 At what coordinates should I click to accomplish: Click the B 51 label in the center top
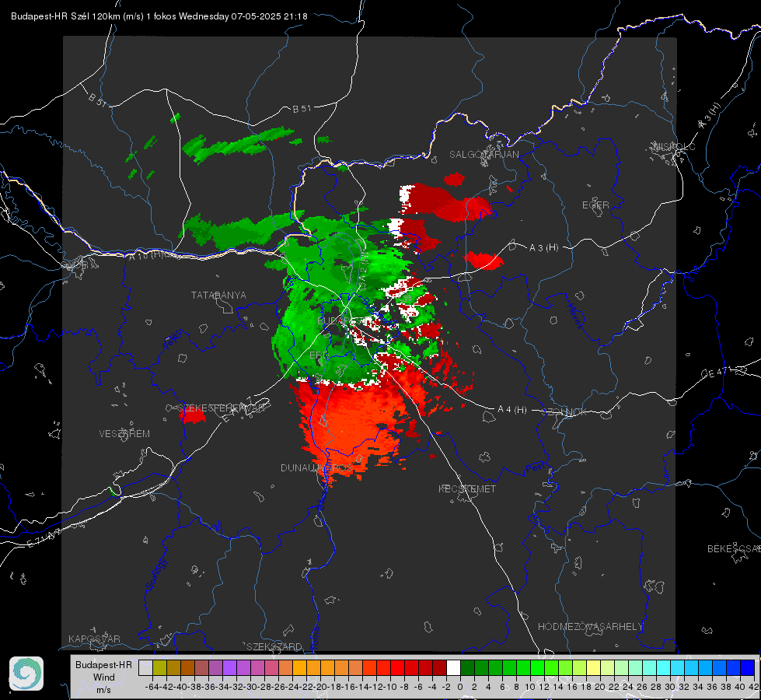pyautogui.click(x=302, y=109)
